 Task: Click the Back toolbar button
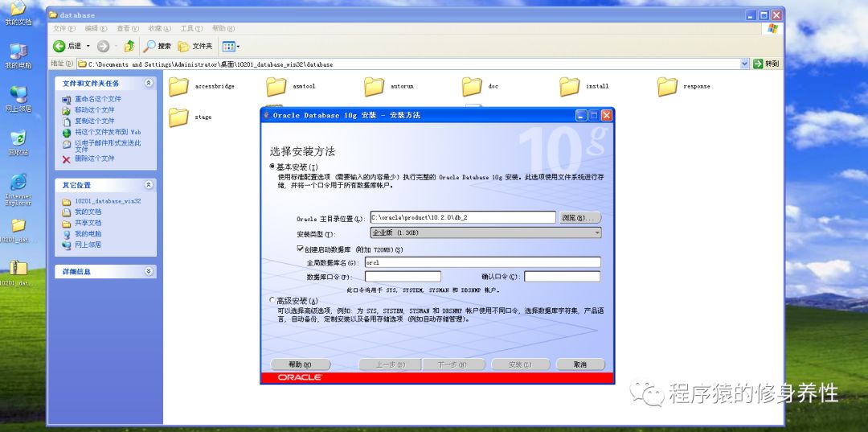(x=67, y=46)
